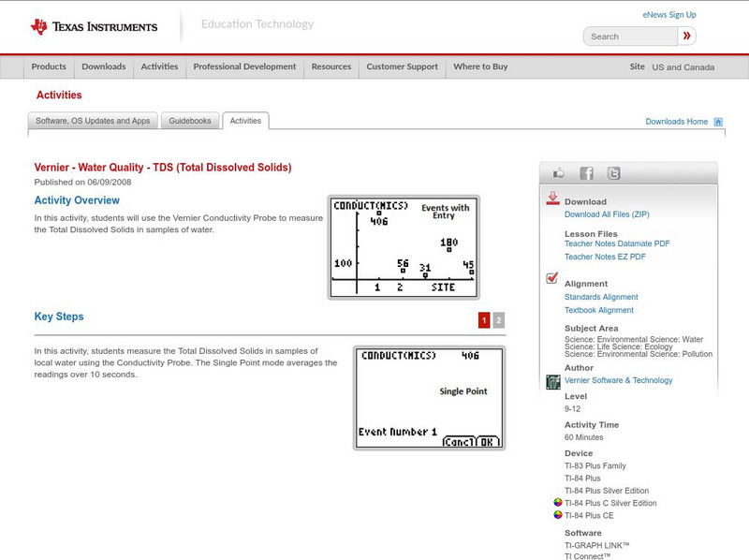749x560 pixels.
Task: Open Downloads Home via the house icon
Action: coord(718,121)
